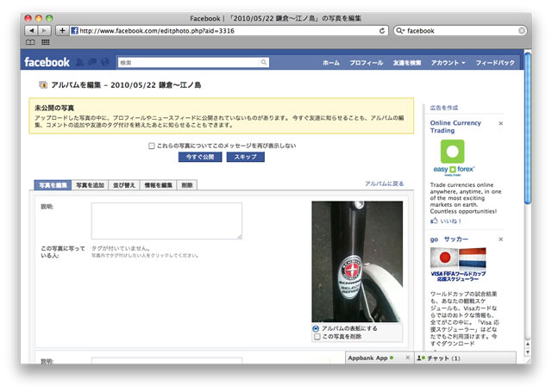Switch to the 並び替え tab
This screenshot has height=392, width=552.
[x=124, y=185]
